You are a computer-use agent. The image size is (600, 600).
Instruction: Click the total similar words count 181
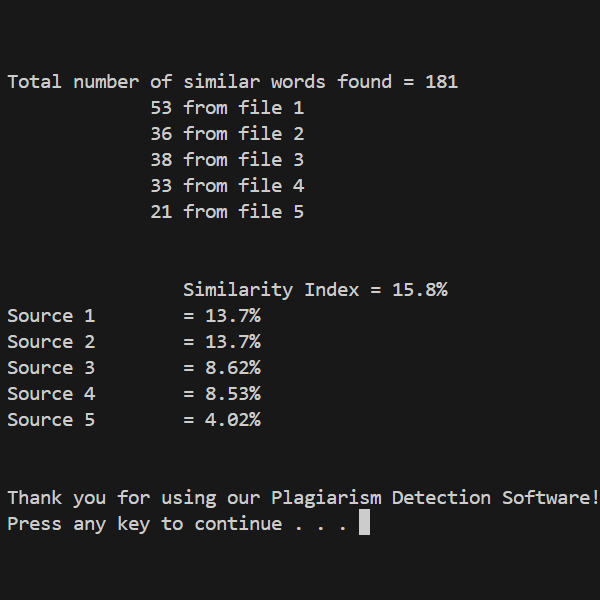tap(441, 82)
